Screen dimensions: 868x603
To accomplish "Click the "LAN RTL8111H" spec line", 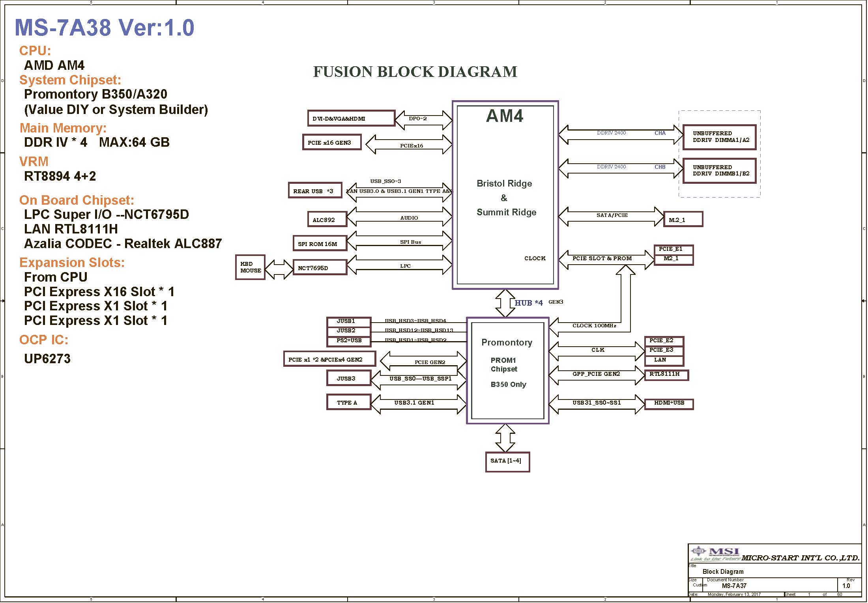I will click(71, 229).
